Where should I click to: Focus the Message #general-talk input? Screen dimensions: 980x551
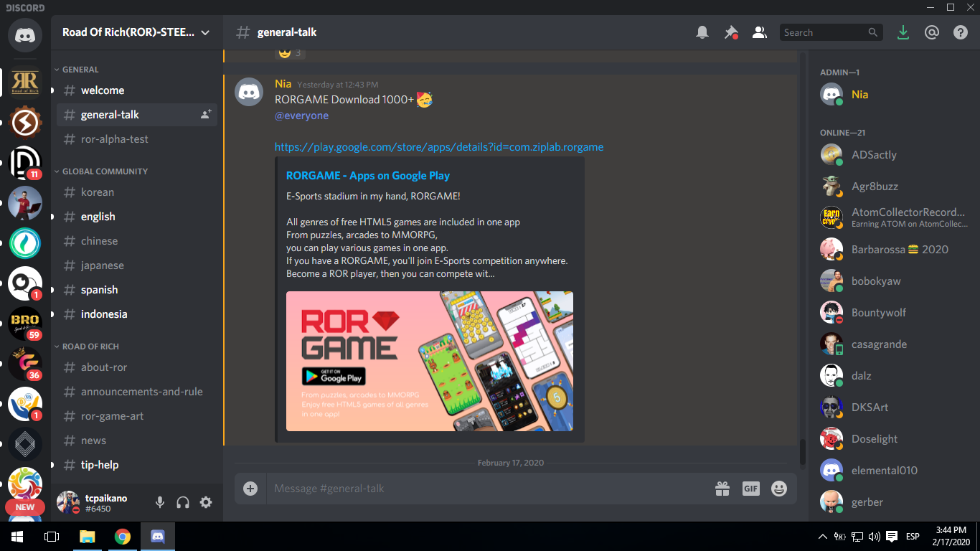coord(488,489)
